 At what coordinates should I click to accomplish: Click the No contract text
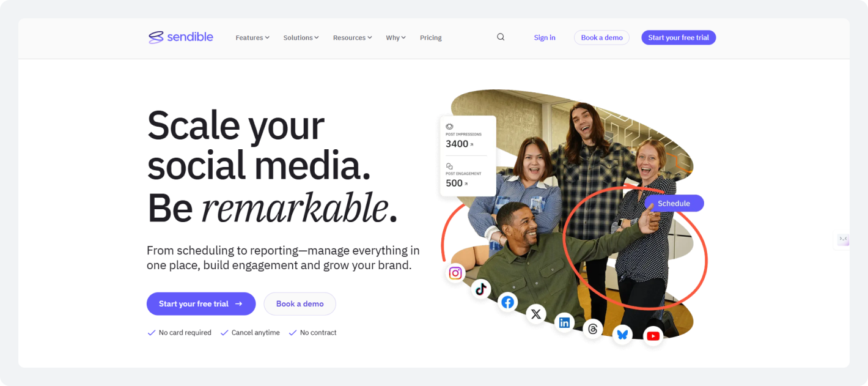(318, 333)
